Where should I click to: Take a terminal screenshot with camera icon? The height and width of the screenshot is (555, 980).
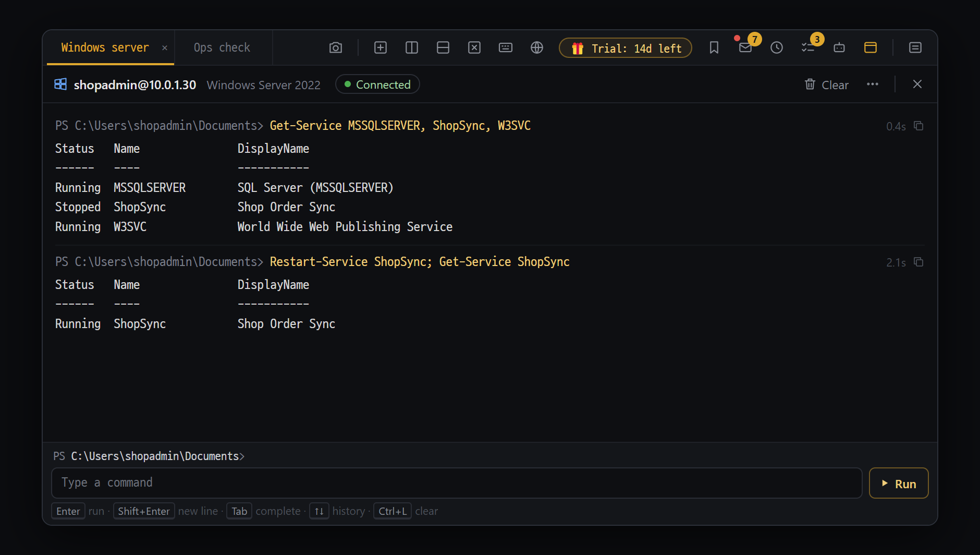click(336, 47)
